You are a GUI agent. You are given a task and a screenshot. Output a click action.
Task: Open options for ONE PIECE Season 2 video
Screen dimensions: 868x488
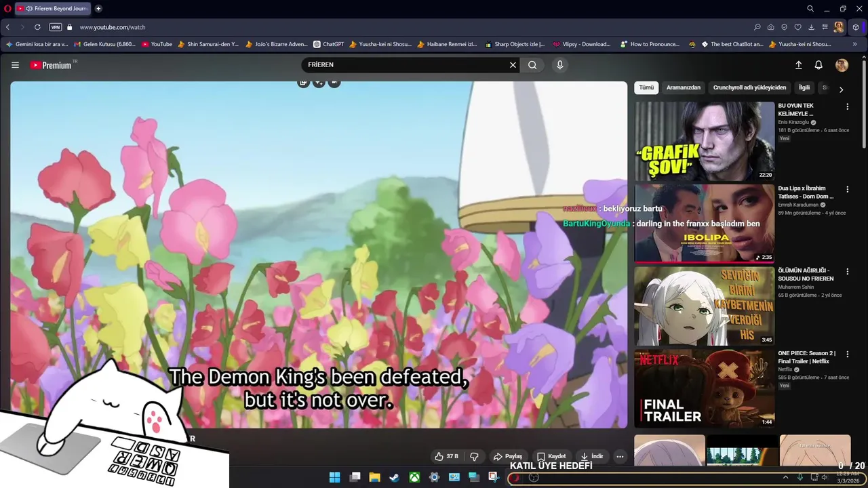pyautogui.click(x=847, y=354)
